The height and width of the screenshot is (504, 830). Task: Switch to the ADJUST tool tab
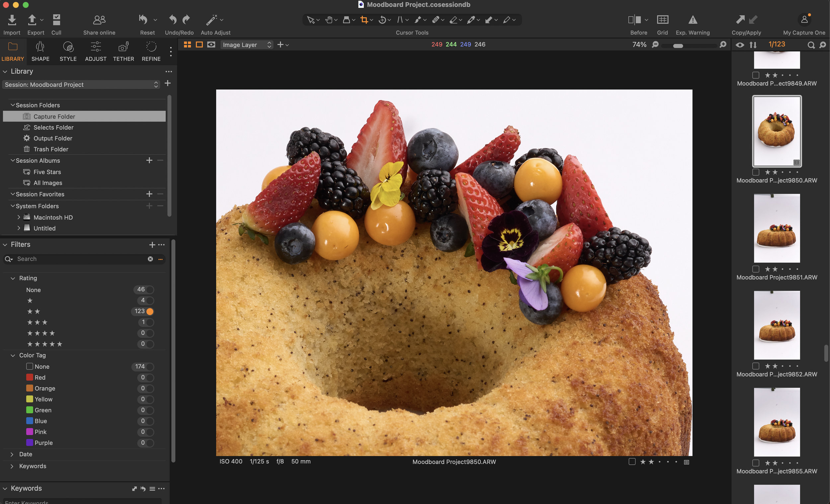tap(96, 51)
